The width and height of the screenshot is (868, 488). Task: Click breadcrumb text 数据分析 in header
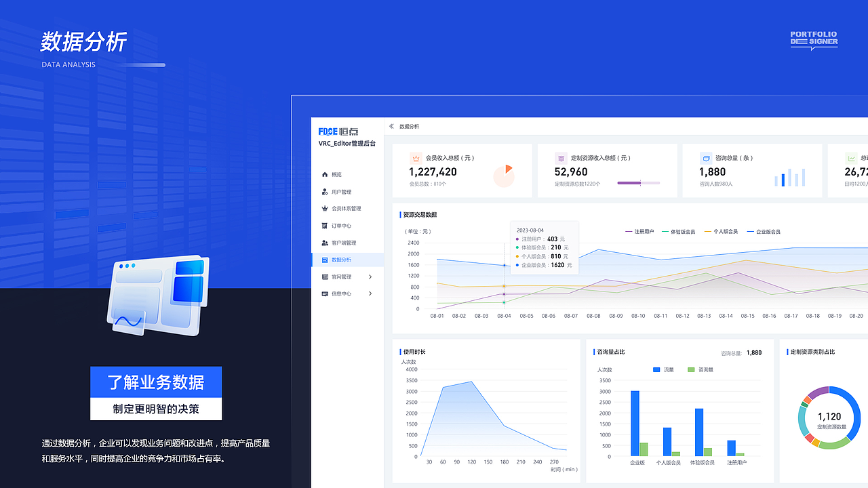[x=409, y=127]
